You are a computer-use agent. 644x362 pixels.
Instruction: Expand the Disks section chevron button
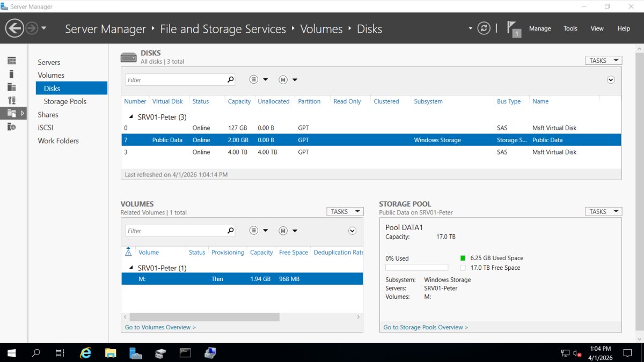click(x=611, y=80)
